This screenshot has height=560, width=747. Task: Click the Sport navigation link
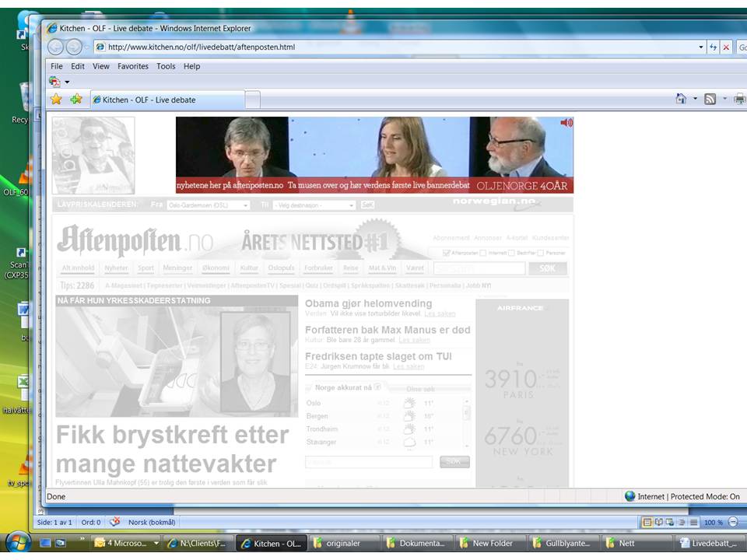(146, 268)
